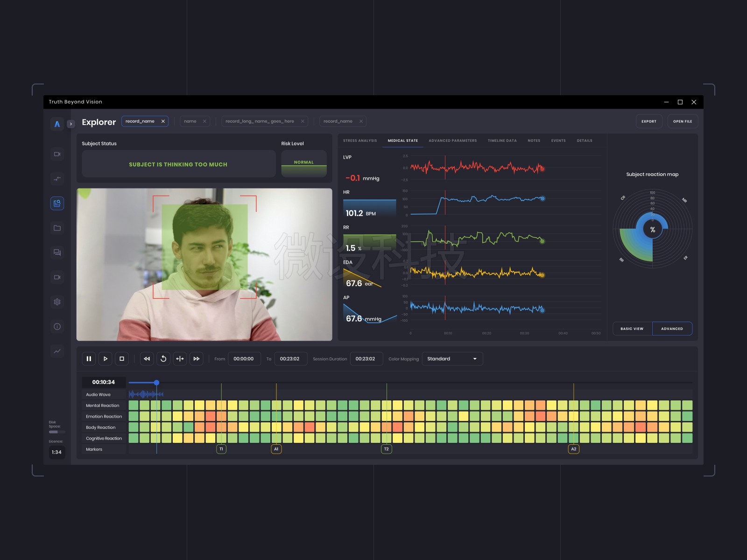Click the blue timeline playhead handle
Viewport: 747px width, 560px height.
pyautogui.click(x=157, y=383)
